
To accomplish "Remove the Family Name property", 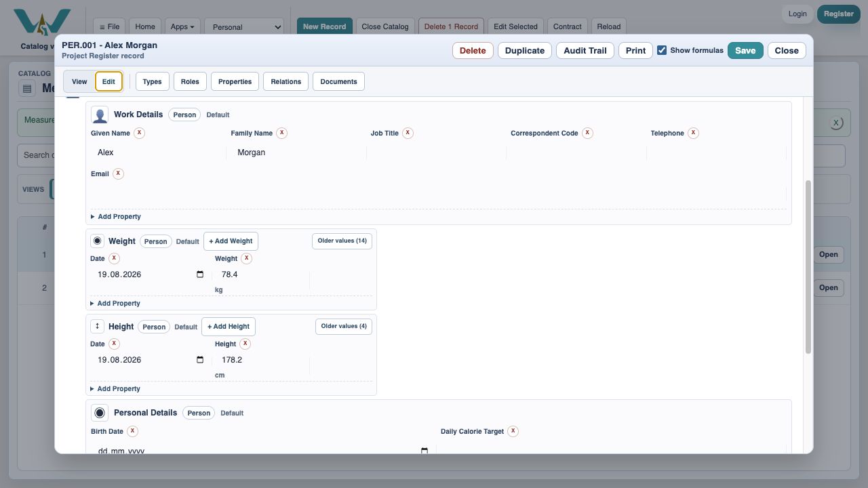I will pos(281,133).
